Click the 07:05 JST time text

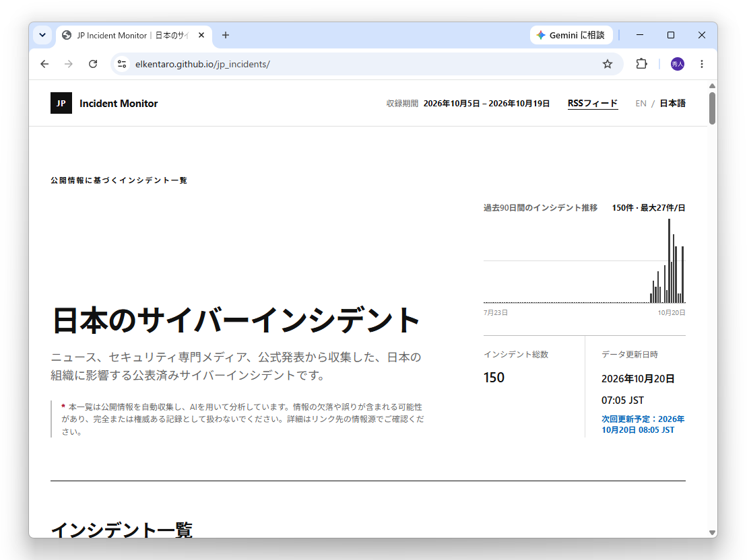[622, 400]
